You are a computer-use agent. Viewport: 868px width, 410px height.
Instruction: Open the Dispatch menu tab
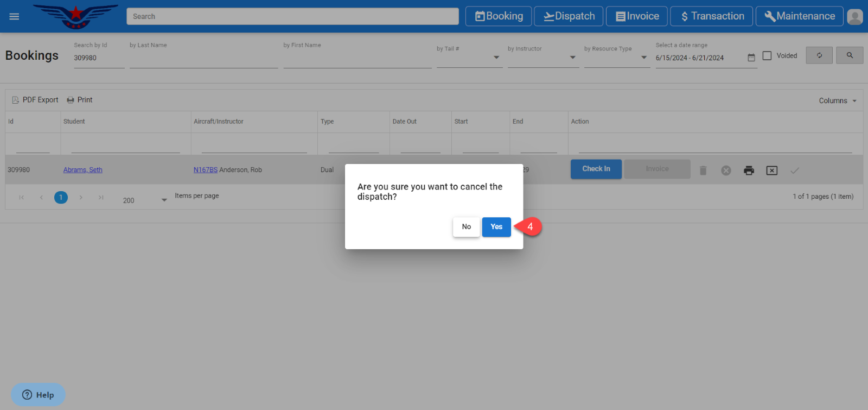(569, 16)
